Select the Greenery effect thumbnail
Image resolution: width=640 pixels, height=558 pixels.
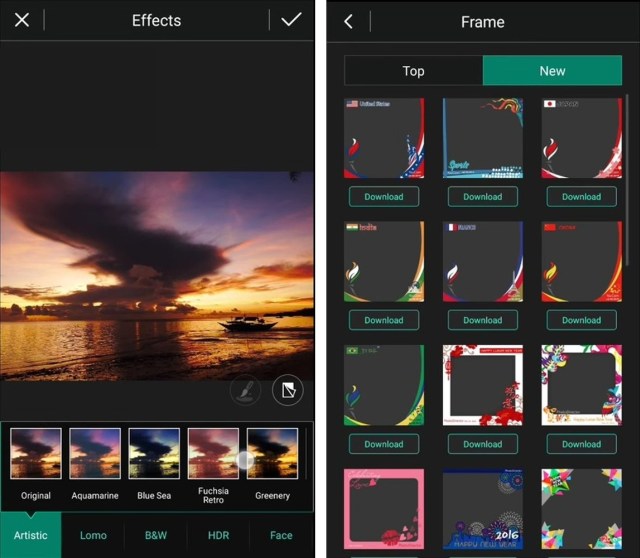272,454
